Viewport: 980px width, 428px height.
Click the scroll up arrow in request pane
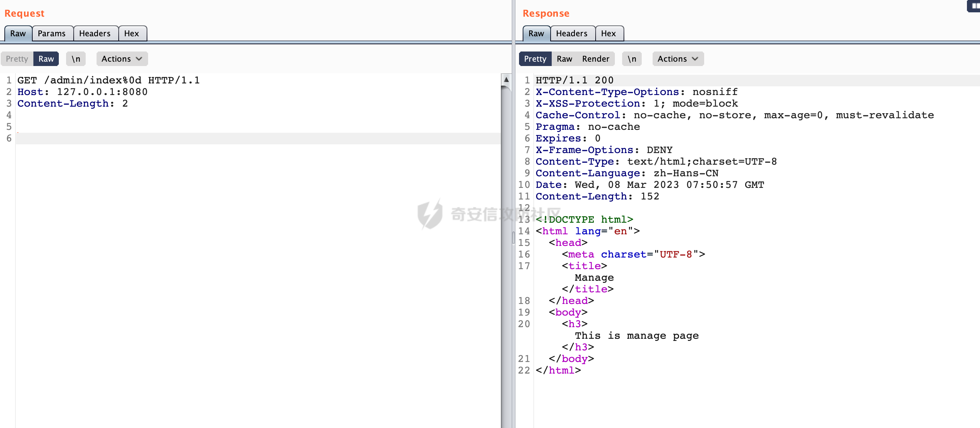pyautogui.click(x=506, y=79)
